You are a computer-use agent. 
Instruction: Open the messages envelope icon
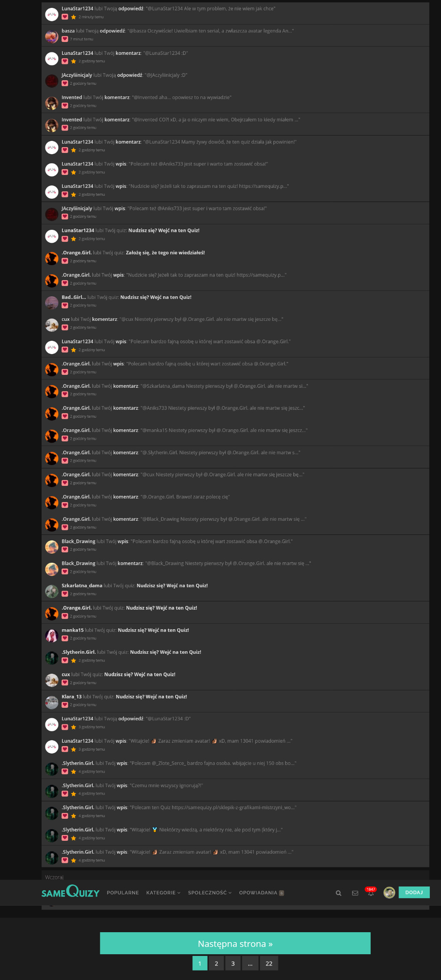[355, 893]
